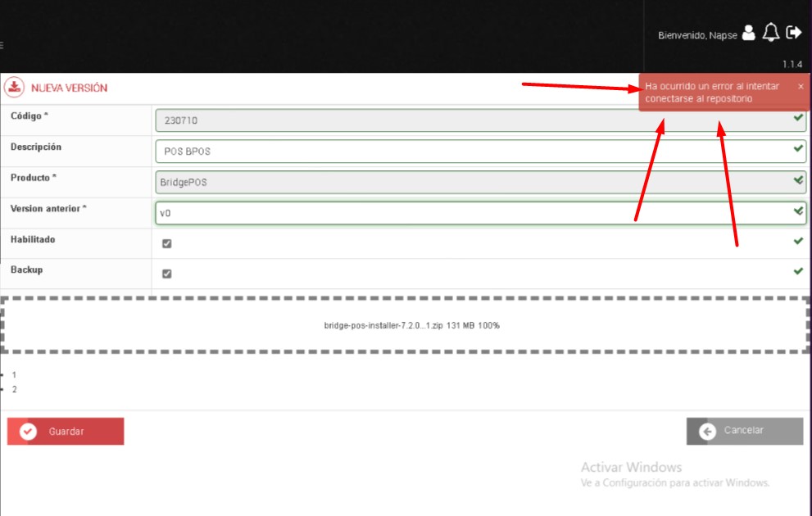Open the user profile icon
812x516 pixels.
pyautogui.click(x=748, y=33)
